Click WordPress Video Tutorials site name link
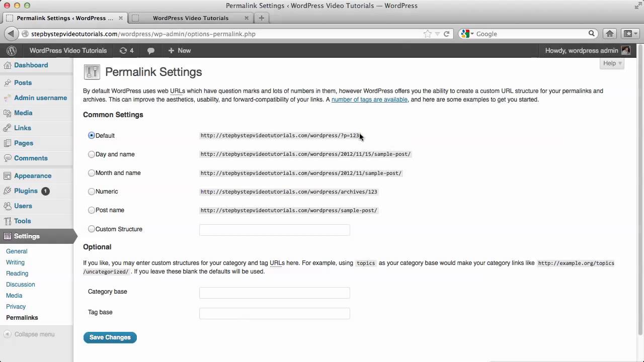The height and width of the screenshot is (362, 644). 68,50
